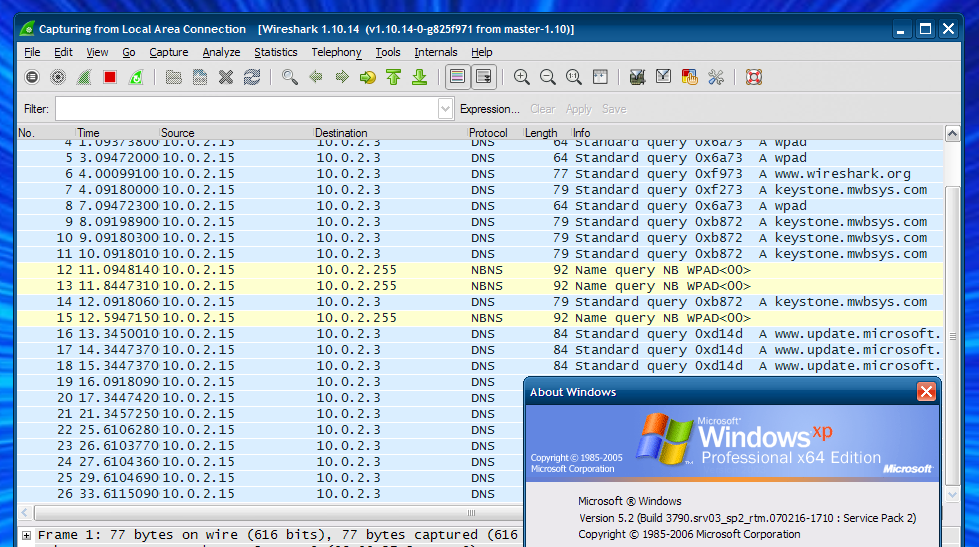The image size is (979, 547).
Task: Click the Apply filter button
Action: pos(579,109)
